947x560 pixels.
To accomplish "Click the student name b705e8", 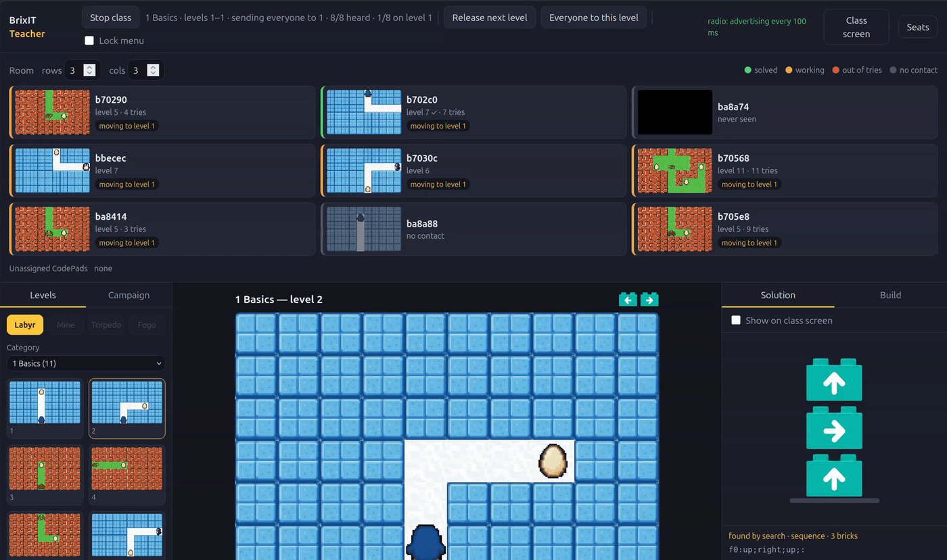I will click(733, 216).
